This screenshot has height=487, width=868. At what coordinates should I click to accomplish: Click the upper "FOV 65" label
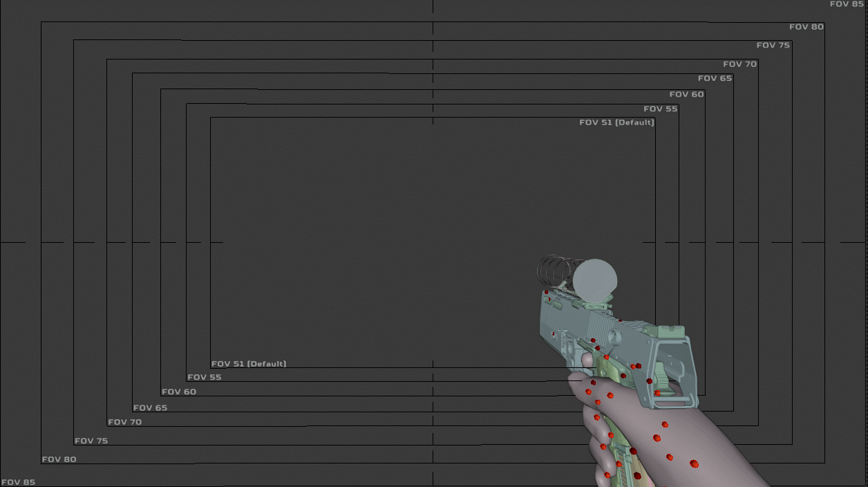coord(715,78)
